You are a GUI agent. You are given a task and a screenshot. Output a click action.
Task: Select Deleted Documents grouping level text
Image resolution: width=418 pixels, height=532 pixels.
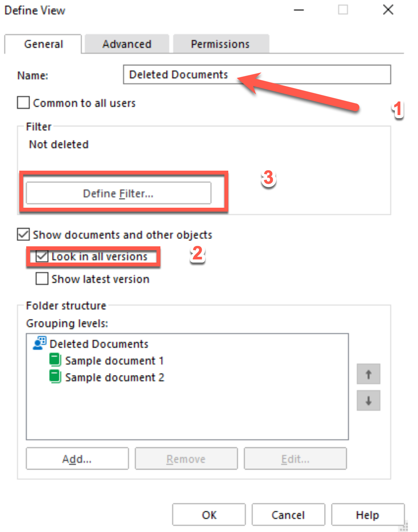(99, 344)
